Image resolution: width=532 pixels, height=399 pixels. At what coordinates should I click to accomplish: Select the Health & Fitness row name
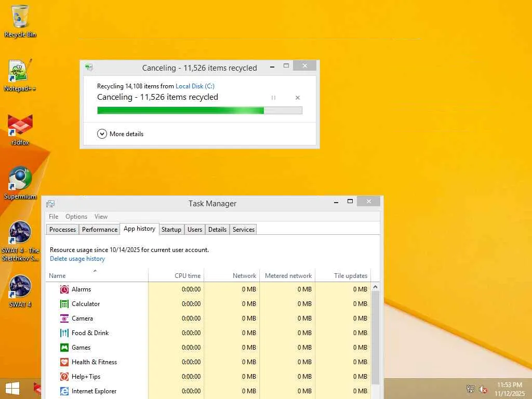pyautogui.click(x=95, y=362)
